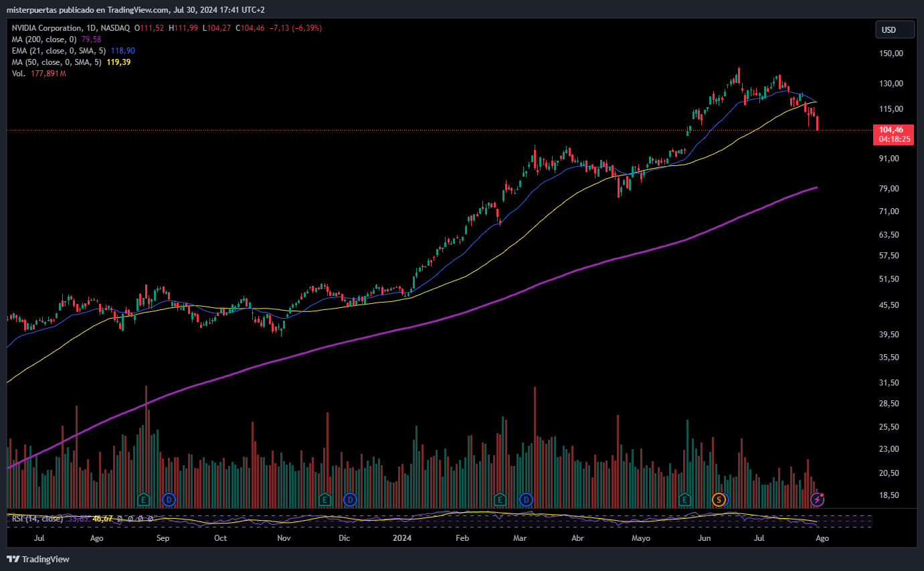Screen dimensions: 924x571
Task: Click the Mayo time axis label
Action: pyautogui.click(x=641, y=538)
